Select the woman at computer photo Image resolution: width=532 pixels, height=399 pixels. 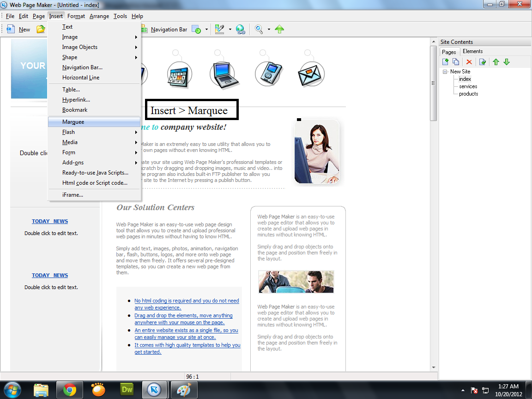(x=317, y=151)
